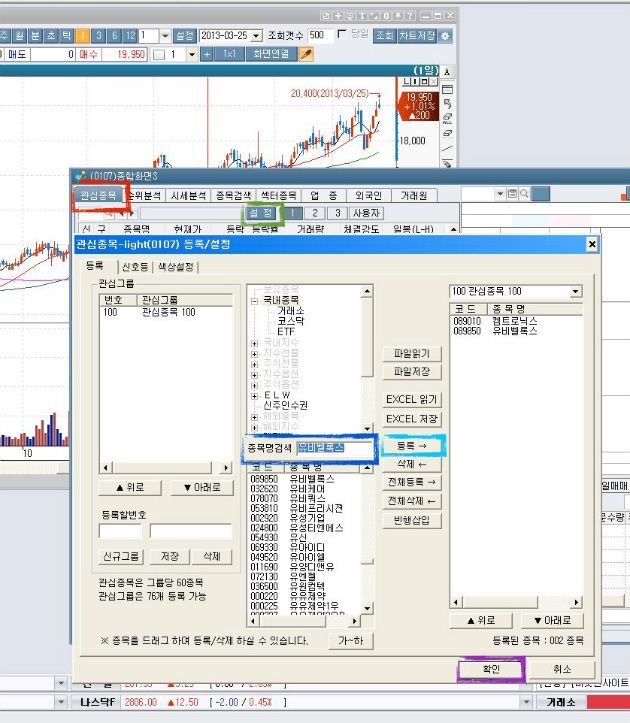Click the plus button to add chart
This screenshot has width=630, height=723.
click(x=207, y=54)
